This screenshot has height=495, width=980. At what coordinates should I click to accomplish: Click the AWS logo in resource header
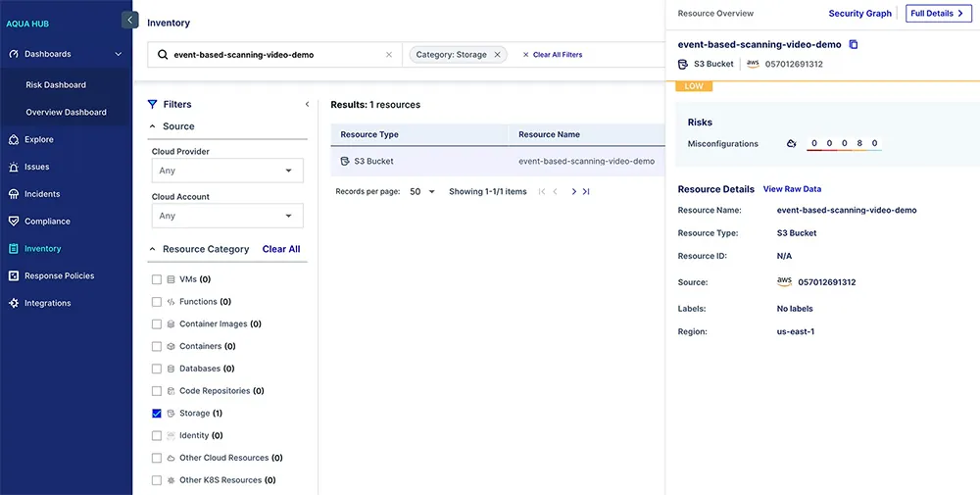(753, 64)
